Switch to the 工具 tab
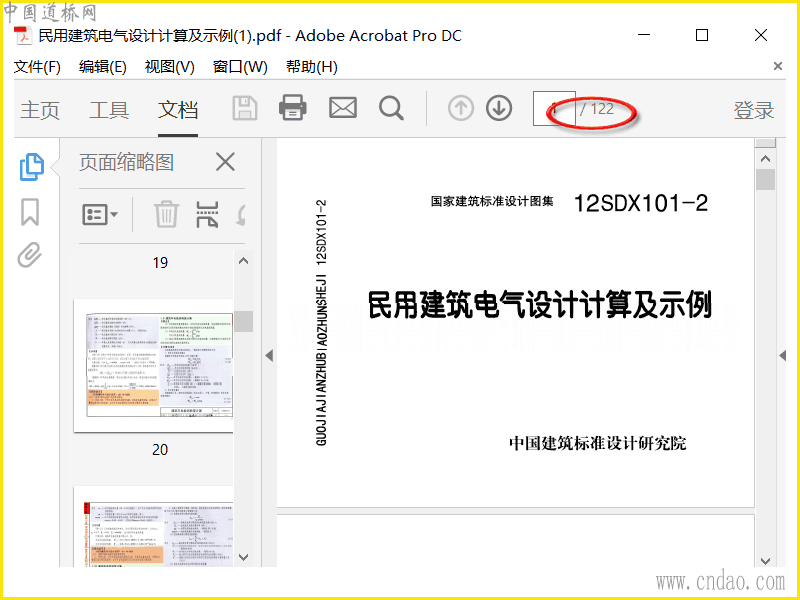 (109, 110)
